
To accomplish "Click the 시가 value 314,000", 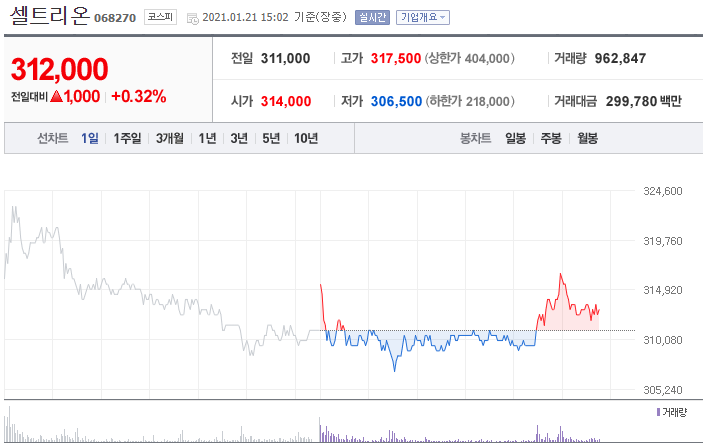I will click(286, 101).
